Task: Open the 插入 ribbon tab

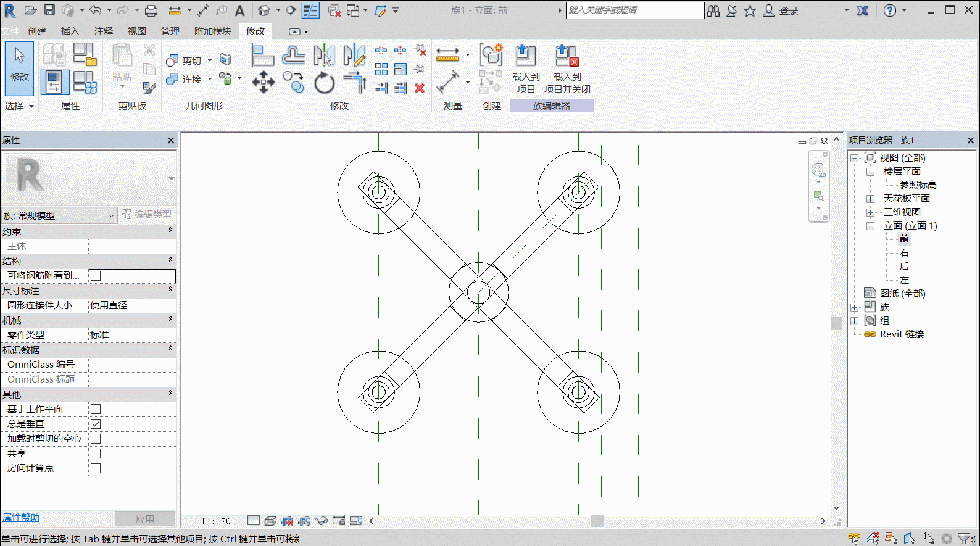Action: point(70,31)
